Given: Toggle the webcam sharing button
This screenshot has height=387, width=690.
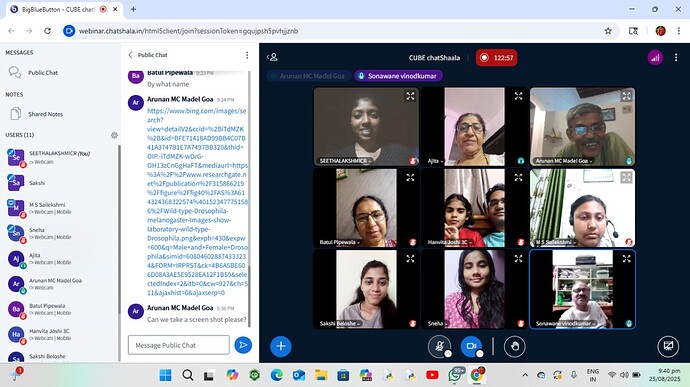Looking at the screenshot, I should pyautogui.click(x=471, y=346).
